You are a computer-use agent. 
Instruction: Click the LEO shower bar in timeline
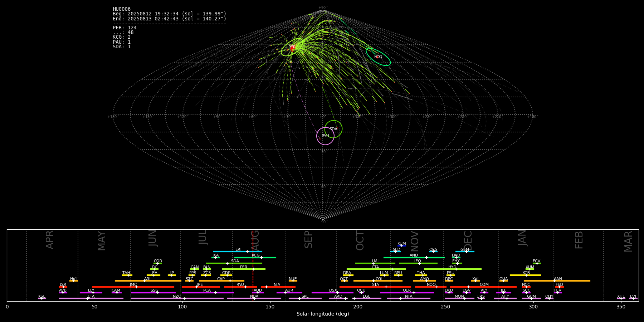click(x=418, y=263)
